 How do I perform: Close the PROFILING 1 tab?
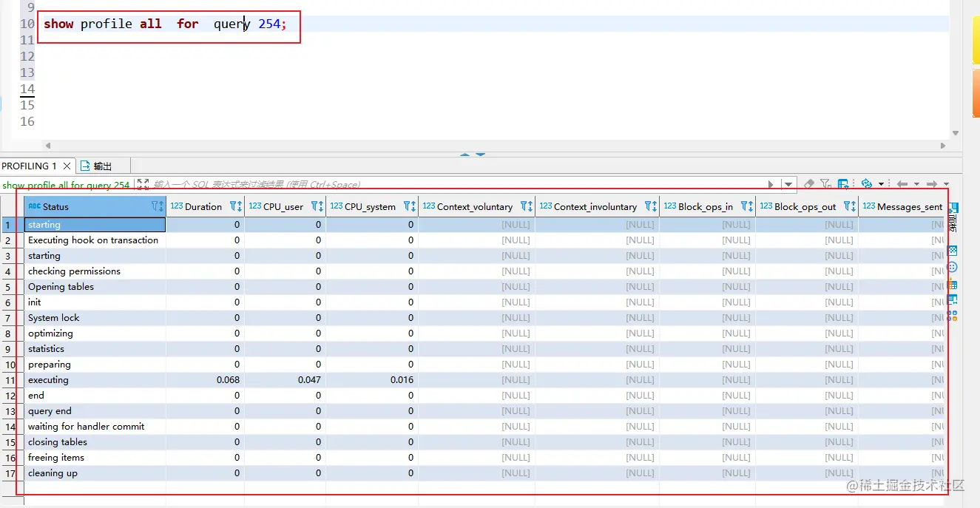click(x=67, y=166)
